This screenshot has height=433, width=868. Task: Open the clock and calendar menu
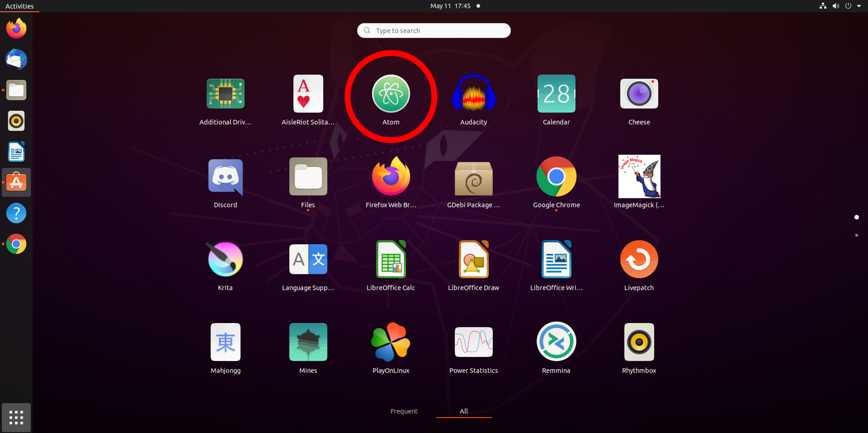[451, 6]
